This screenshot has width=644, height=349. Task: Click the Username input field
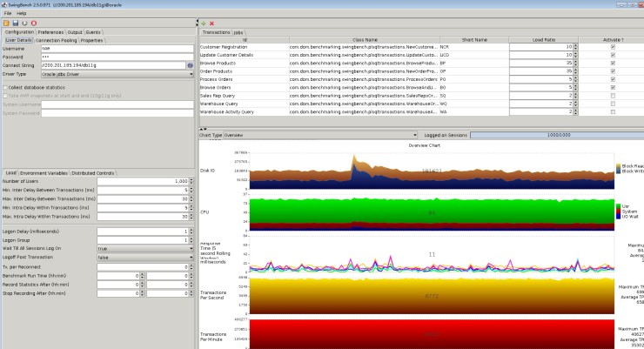coord(117,48)
